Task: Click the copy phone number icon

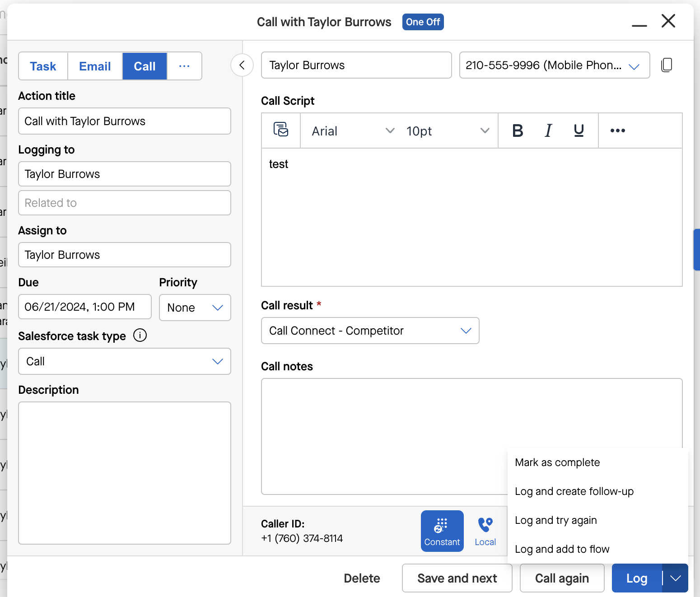Action: (x=667, y=65)
